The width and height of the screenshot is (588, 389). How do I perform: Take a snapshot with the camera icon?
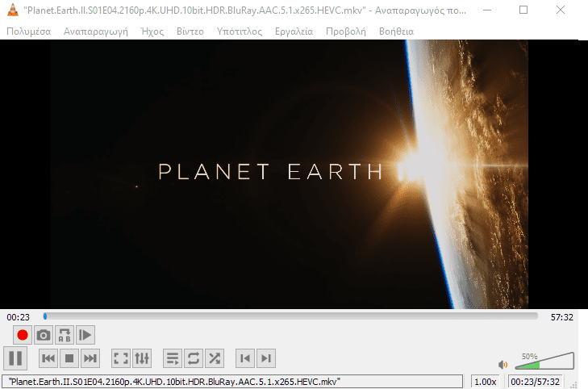pos(44,335)
